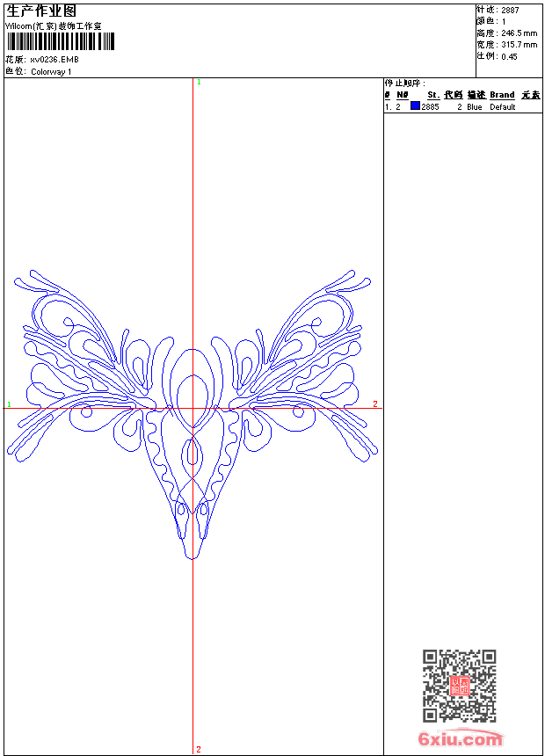
Task: Click the red marker 2 at bottom of vertical axis
Action: pos(199,749)
